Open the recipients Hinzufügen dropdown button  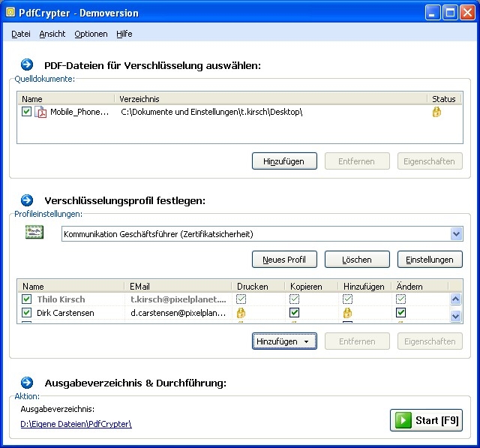[x=284, y=341]
